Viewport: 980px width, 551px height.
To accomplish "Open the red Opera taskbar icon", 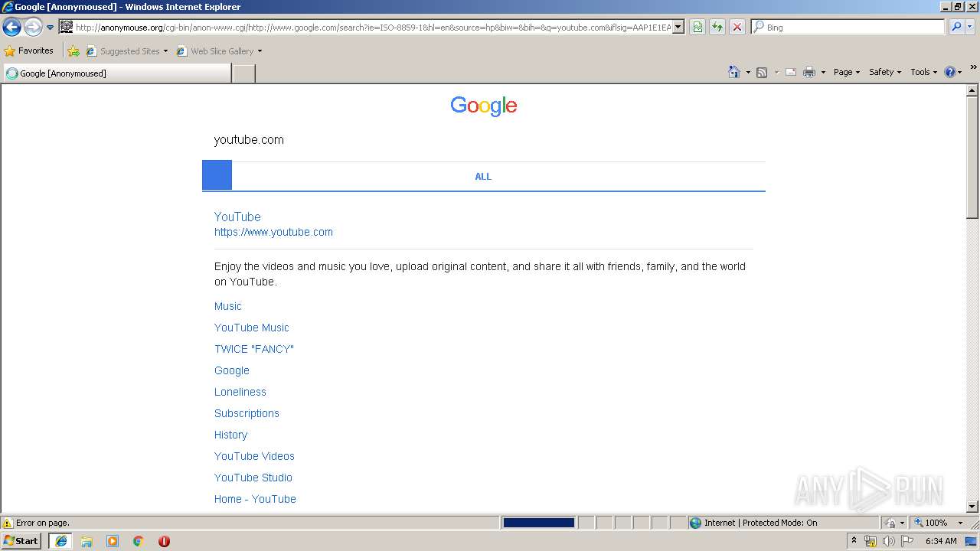I will coord(164,541).
